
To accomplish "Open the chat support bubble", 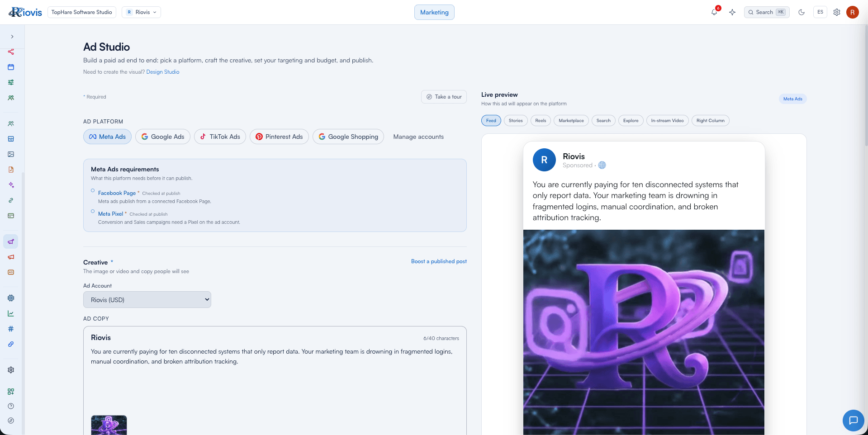I will coord(854,421).
